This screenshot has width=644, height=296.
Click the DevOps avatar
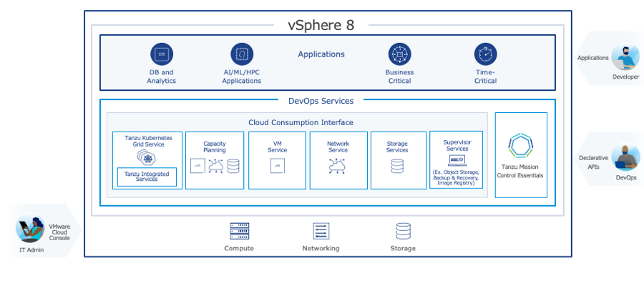[625, 157]
